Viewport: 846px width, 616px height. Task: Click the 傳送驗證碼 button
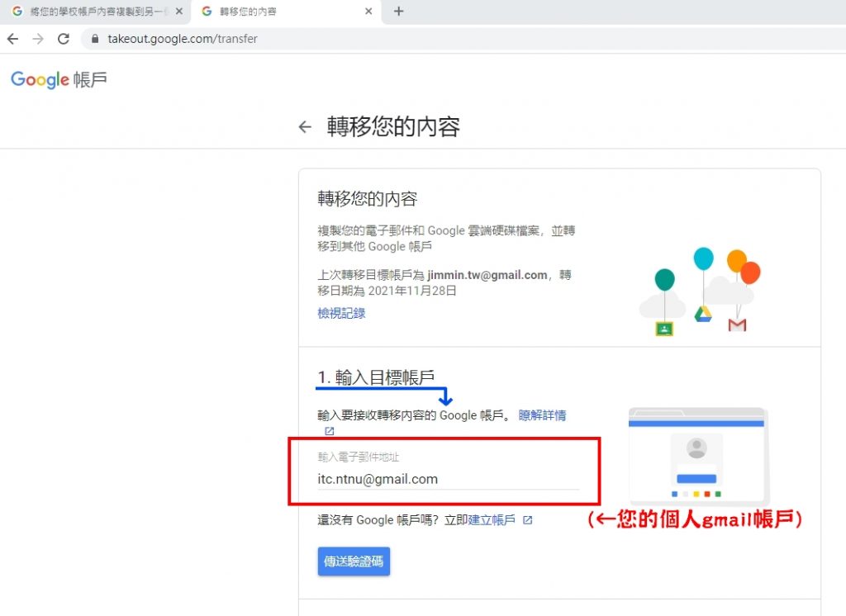click(354, 562)
